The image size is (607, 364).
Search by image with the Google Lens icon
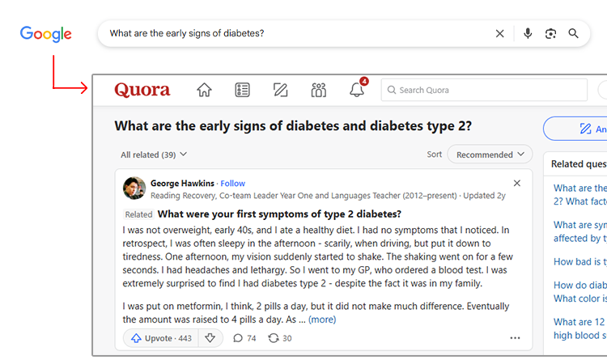tap(550, 34)
